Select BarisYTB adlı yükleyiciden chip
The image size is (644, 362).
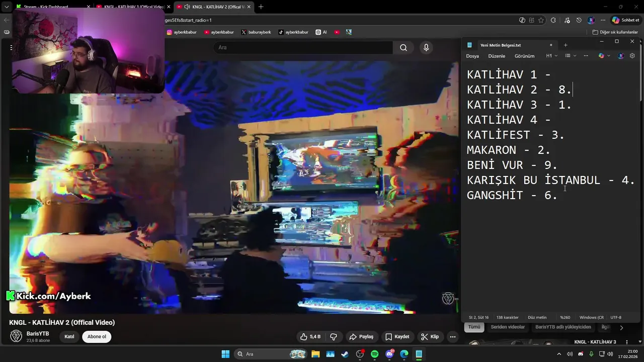563,327
